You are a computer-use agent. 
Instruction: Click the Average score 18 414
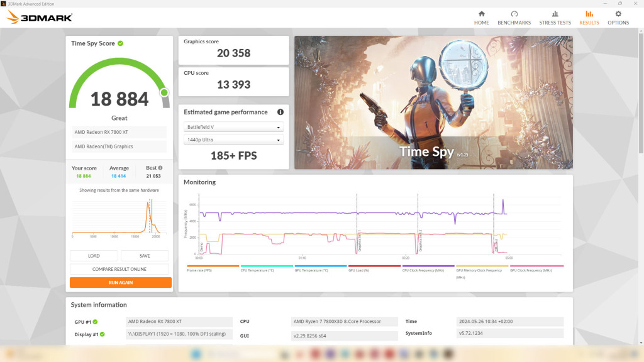click(x=119, y=176)
